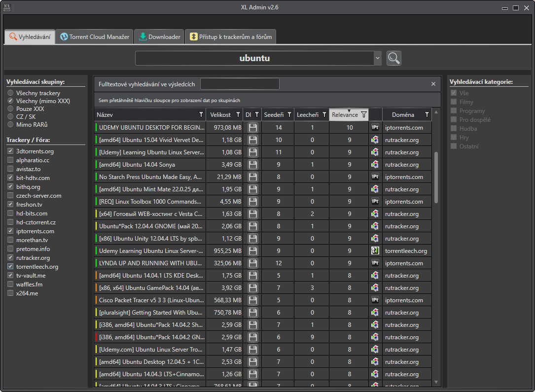
Task: Close the fulltext search panel
Action: [433, 84]
